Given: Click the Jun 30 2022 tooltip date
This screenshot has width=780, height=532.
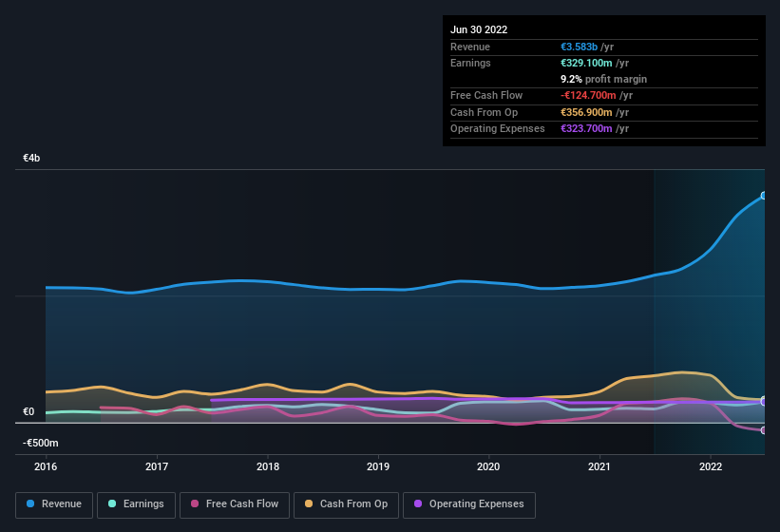Looking at the screenshot, I should tap(479, 29).
